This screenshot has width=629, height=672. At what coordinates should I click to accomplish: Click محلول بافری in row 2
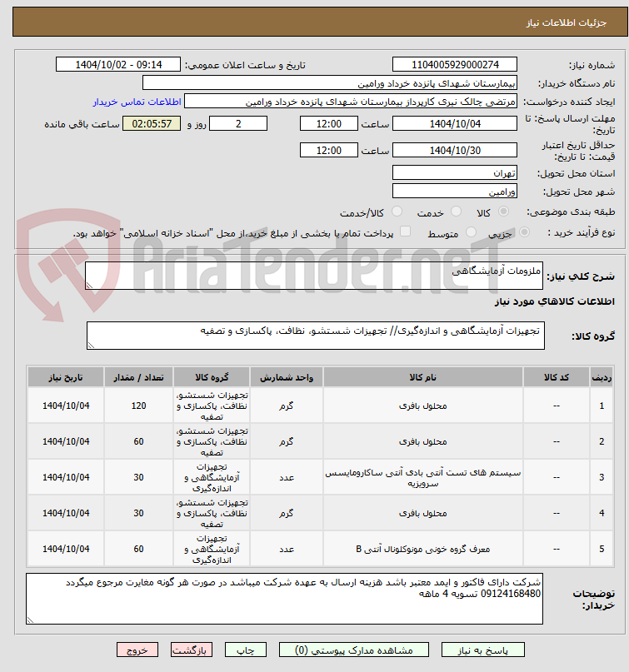[422, 442]
